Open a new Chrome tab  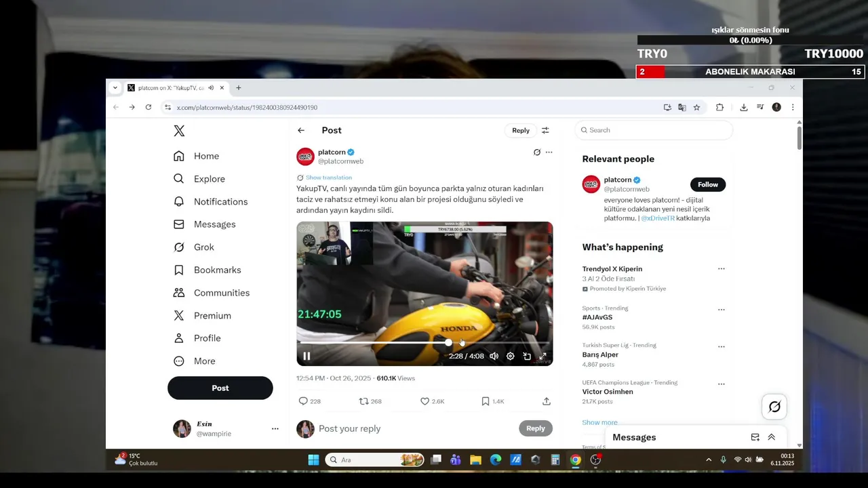pyautogui.click(x=239, y=87)
